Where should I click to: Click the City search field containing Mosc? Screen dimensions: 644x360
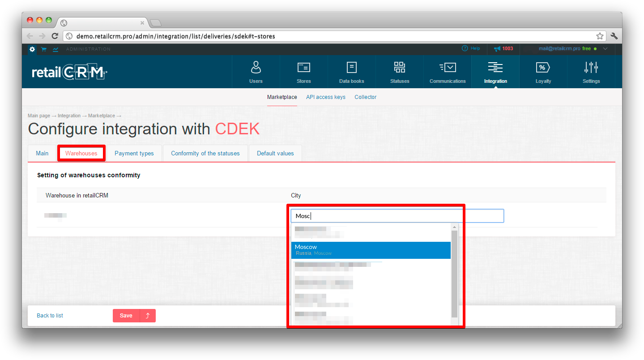click(x=397, y=216)
